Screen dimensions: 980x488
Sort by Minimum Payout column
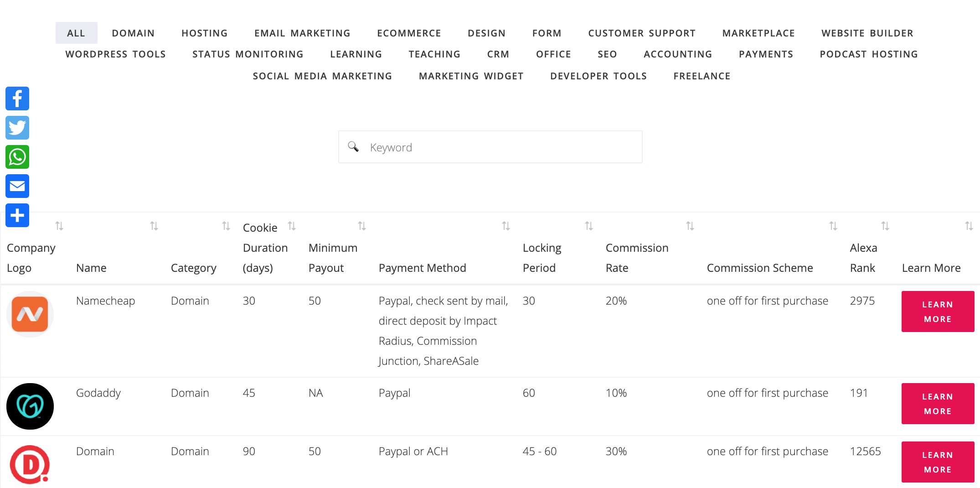361,226
